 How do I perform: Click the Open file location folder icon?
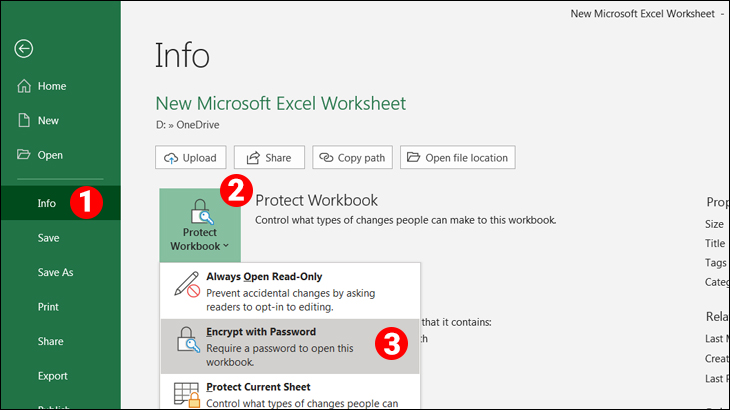pyautogui.click(x=413, y=158)
